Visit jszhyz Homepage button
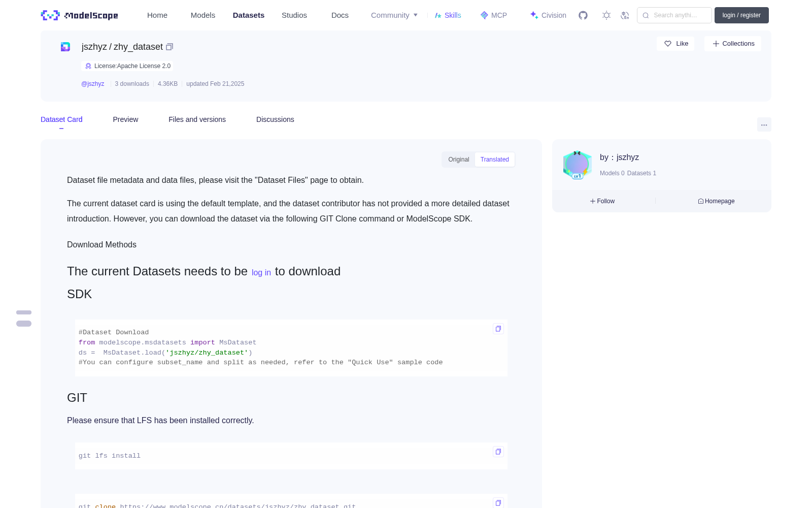 pos(716,201)
